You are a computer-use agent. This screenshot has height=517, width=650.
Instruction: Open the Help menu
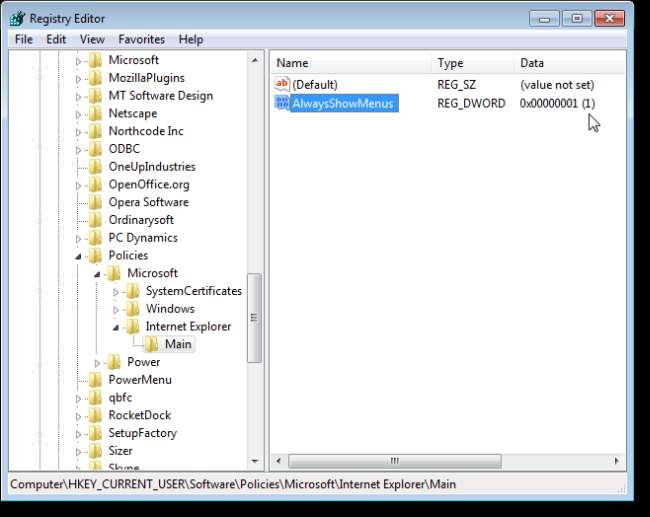pyautogui.click(x=191, y=39)
